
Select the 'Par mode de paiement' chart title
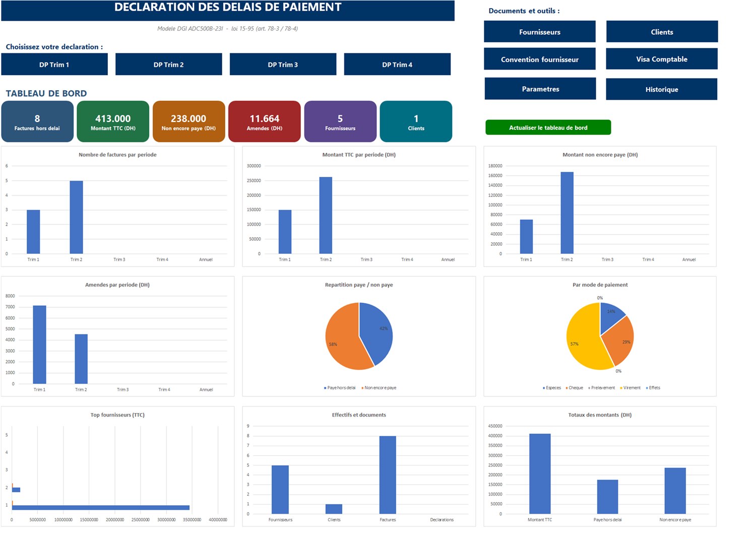click(x=600, y=285)
